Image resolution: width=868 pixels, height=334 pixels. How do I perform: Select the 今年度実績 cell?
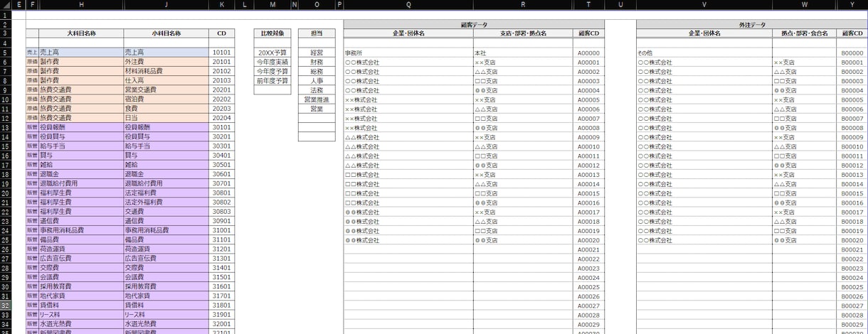[x=272, y=62]
